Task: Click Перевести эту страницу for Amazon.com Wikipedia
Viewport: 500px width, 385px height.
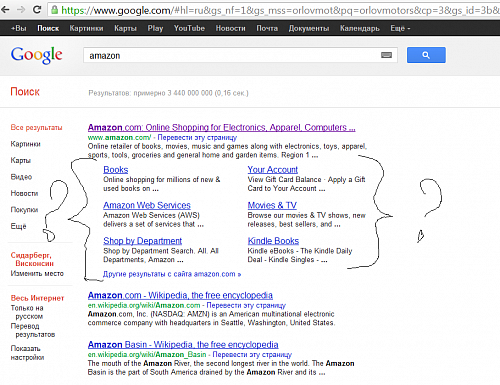Action: [246, 305]
